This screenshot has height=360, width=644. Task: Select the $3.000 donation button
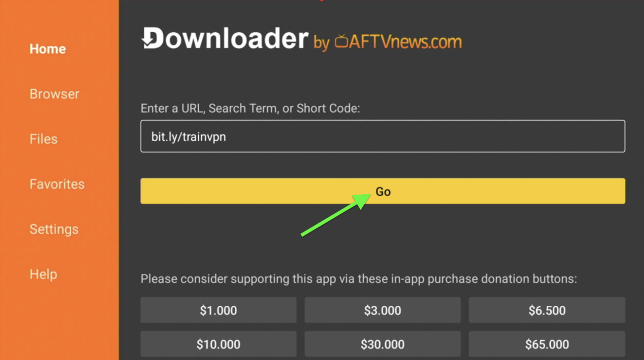pyautogui.click(x=383, y=310)
